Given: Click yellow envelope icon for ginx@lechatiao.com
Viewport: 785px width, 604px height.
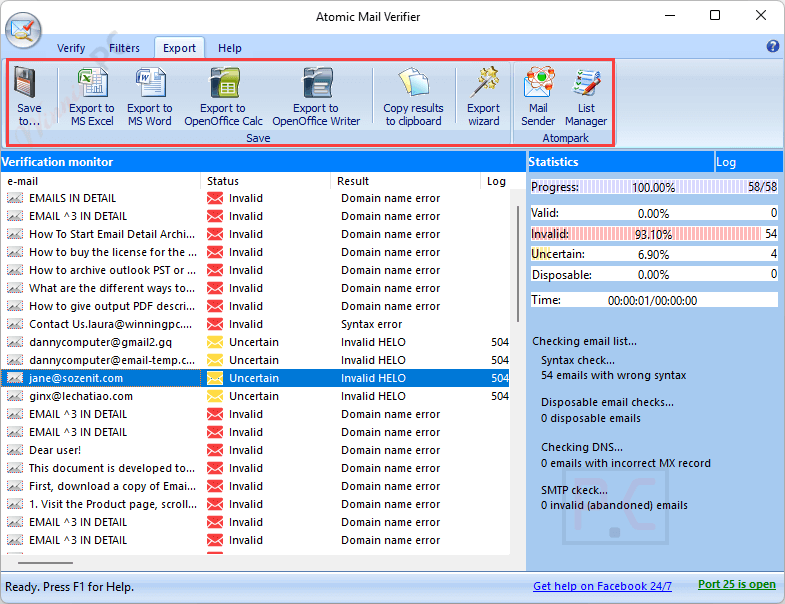Looking at the screenshot, I should pyautogui.click(x=215, y=396).
